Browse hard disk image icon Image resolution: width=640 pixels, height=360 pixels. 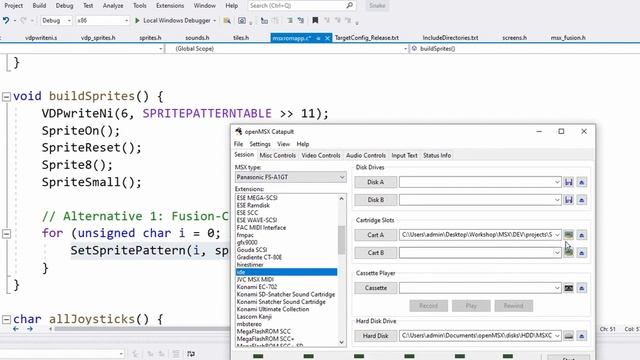point(569,336)
